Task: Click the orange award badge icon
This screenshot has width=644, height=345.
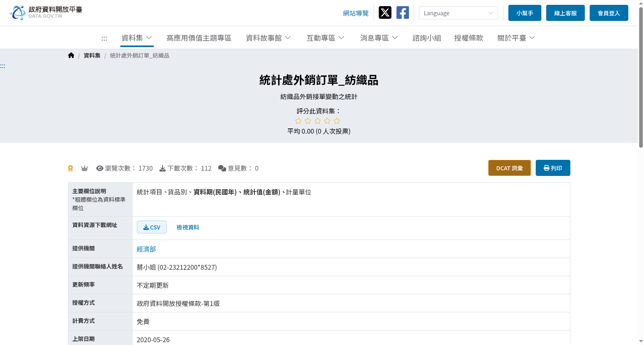Action: [70, 168]
